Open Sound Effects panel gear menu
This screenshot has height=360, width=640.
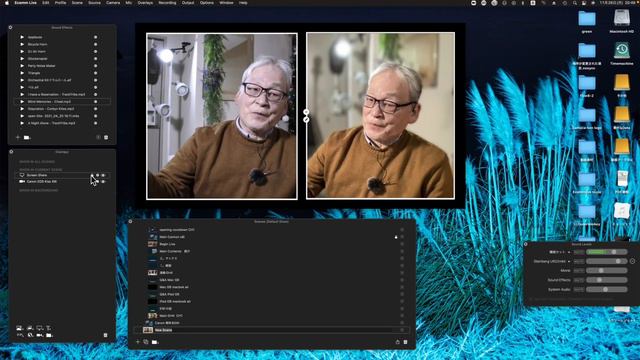(11, 27)
